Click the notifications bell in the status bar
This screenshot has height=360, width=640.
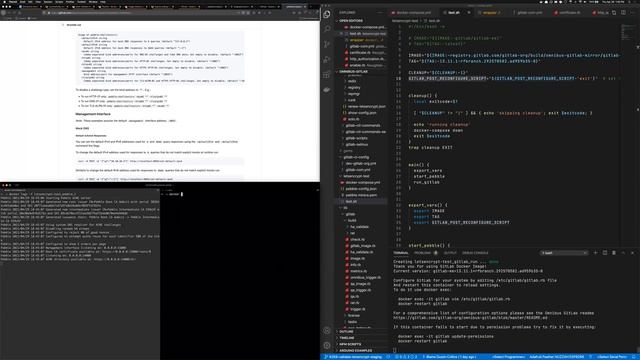634,357
